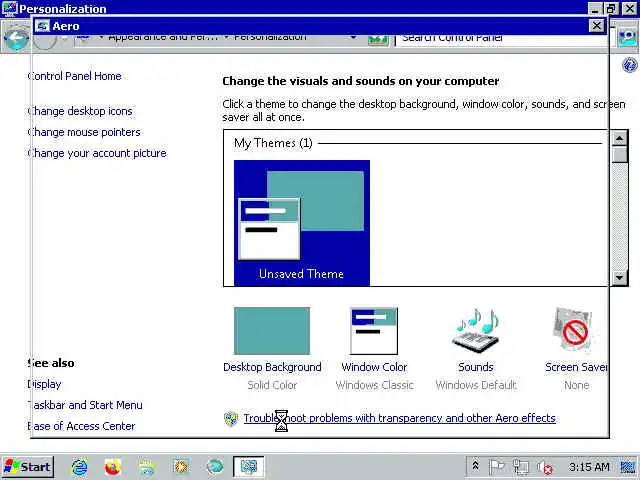The image size is (640, 480).
Task: Expand the arrow before Personalization breadcrumb
Action: pyautogui.click(x=227, y=38)
